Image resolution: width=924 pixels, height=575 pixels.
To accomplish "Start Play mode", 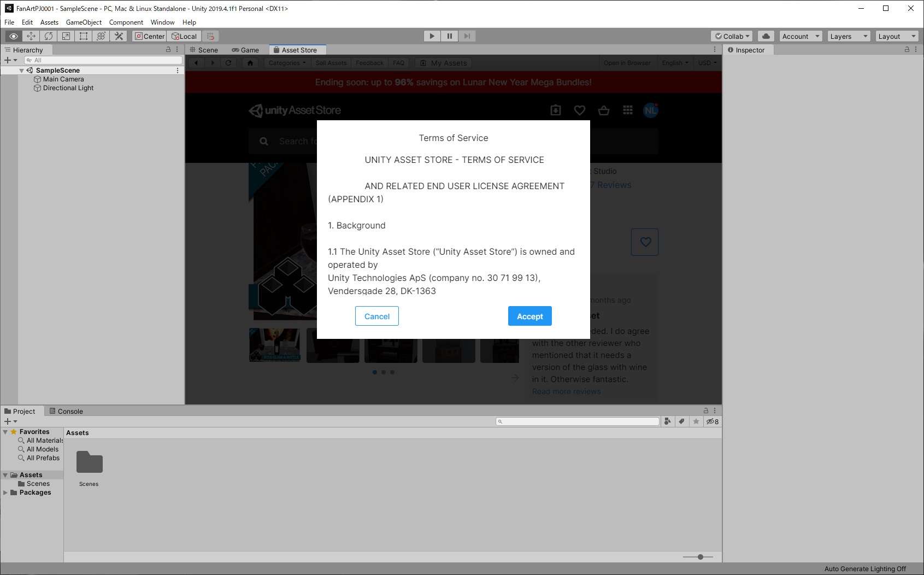I will tap(432, 36).
